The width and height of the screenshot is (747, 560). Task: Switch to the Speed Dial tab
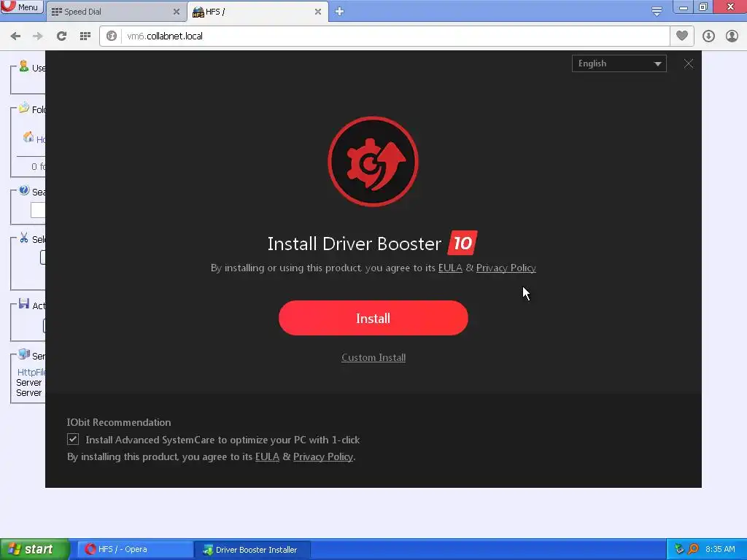coord(115,12)
